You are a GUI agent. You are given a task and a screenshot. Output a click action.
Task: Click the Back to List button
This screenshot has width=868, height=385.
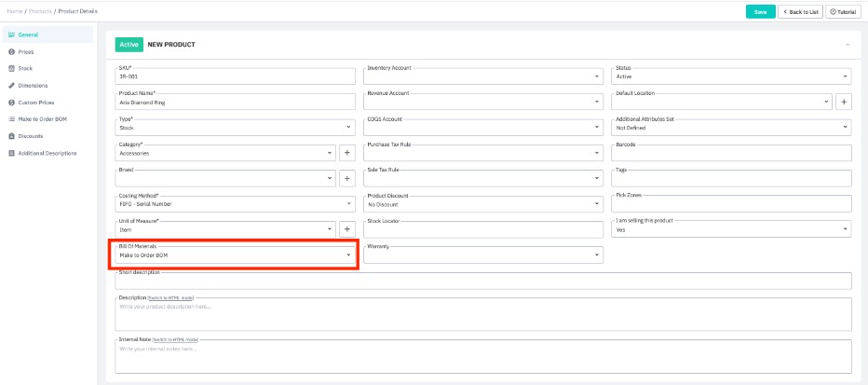(x=801, y=11)
